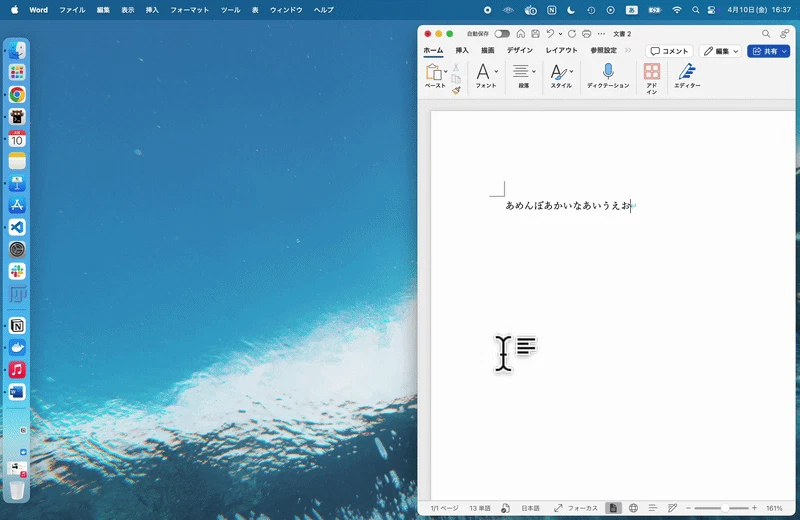800x520 pixels.
Task: Launch Slack from the Dock
Action: pos(17,271)
